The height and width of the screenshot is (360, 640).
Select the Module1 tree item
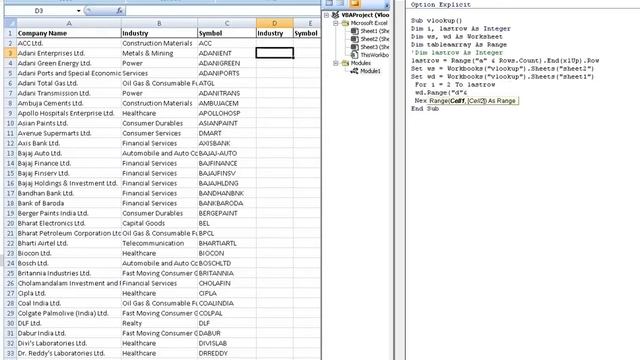370,71
